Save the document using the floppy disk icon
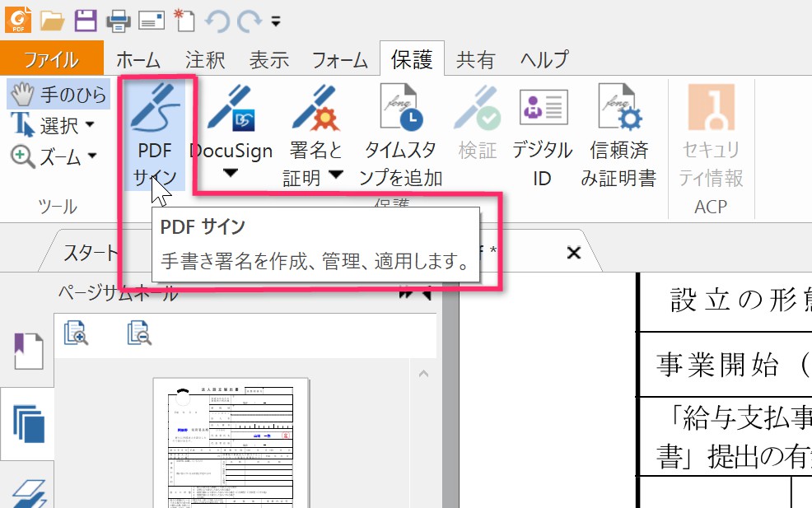The image size is (812, 508). point(86,21)
